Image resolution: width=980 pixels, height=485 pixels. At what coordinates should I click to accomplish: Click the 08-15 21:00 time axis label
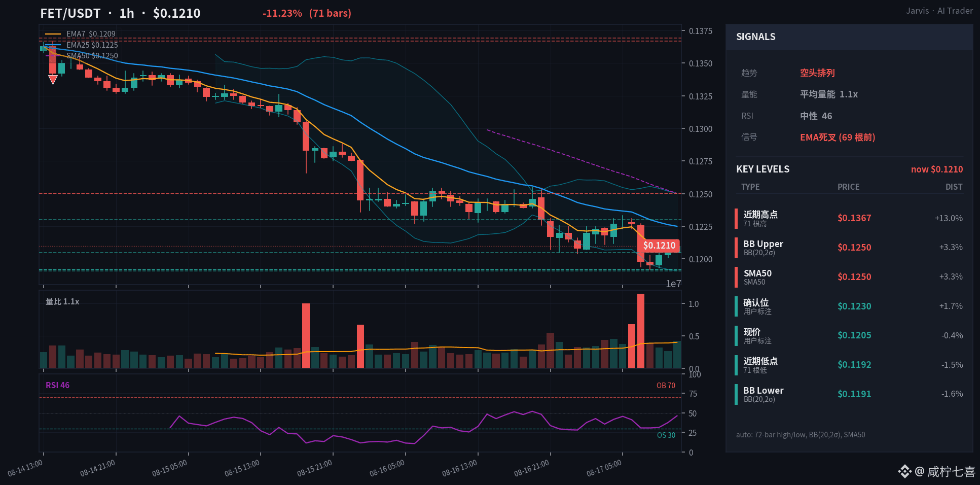pos(315,468)
